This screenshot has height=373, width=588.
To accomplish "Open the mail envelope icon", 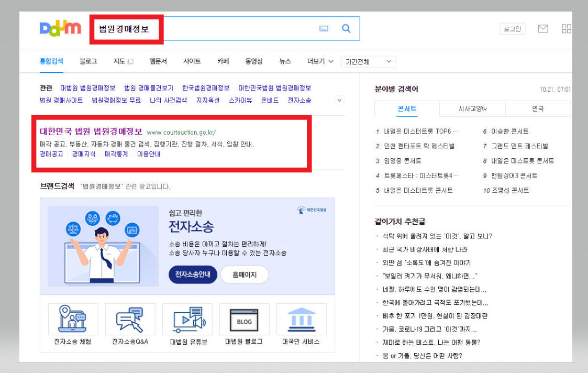I will 542,29.
